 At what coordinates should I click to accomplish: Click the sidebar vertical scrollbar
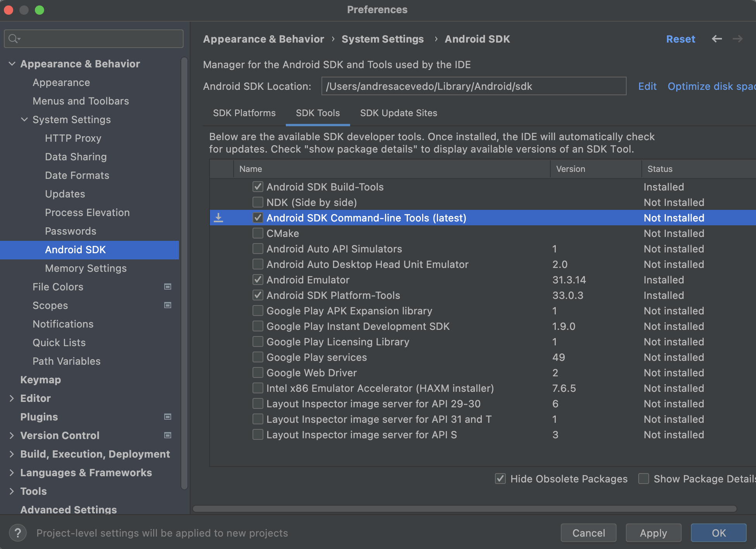tap(184, 273)
